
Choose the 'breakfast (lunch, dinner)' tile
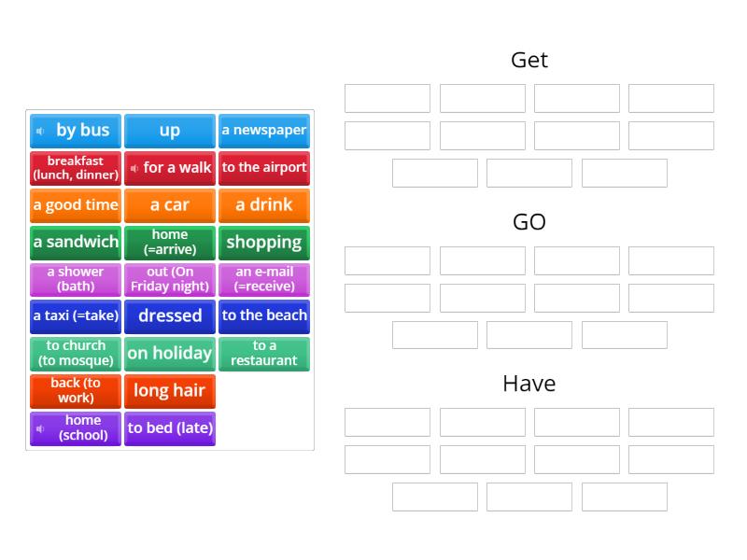[x=75, y=168]
